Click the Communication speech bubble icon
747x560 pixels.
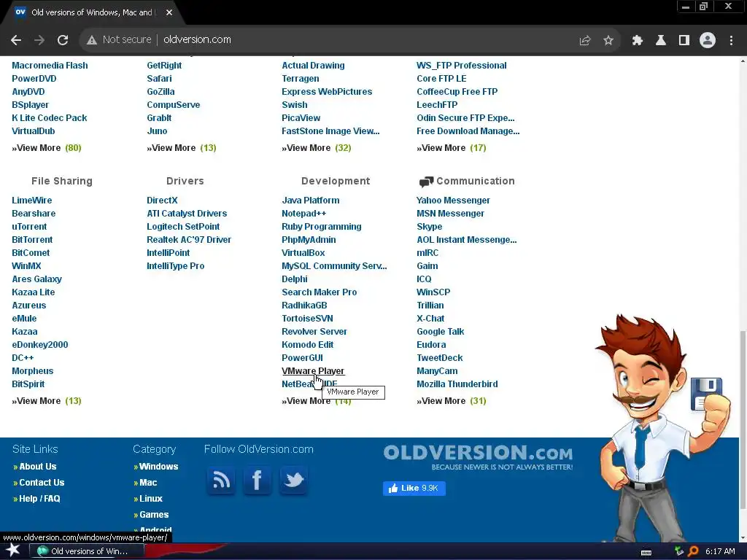click(x=426, y=182)
